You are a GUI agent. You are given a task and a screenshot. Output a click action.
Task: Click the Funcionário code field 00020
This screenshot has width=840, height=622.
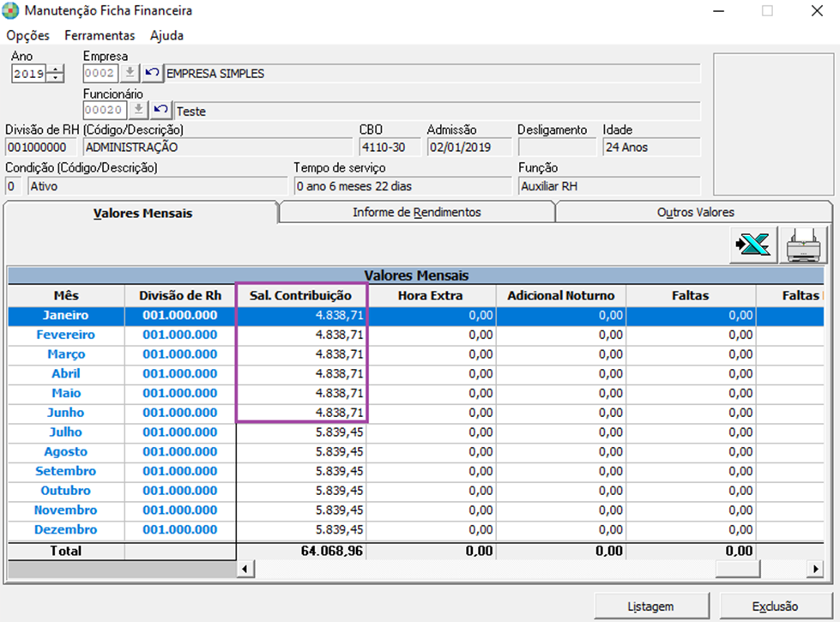(105, 111)
